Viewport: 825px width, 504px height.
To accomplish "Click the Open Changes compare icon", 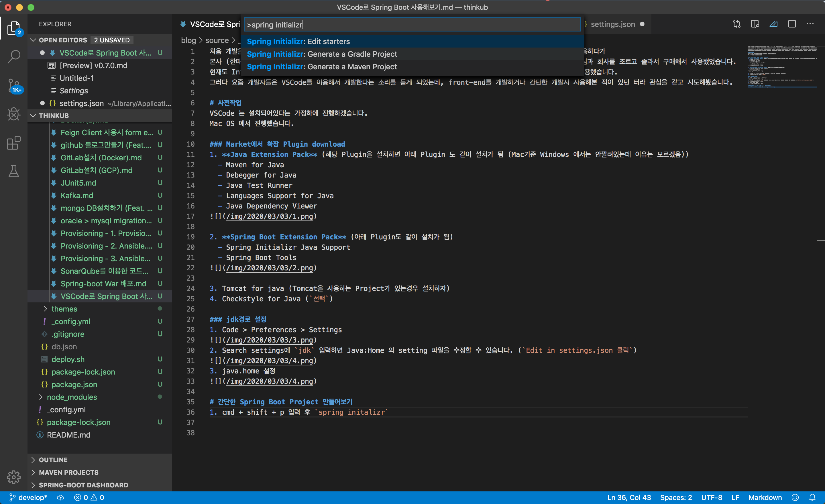I will [736, 24].
